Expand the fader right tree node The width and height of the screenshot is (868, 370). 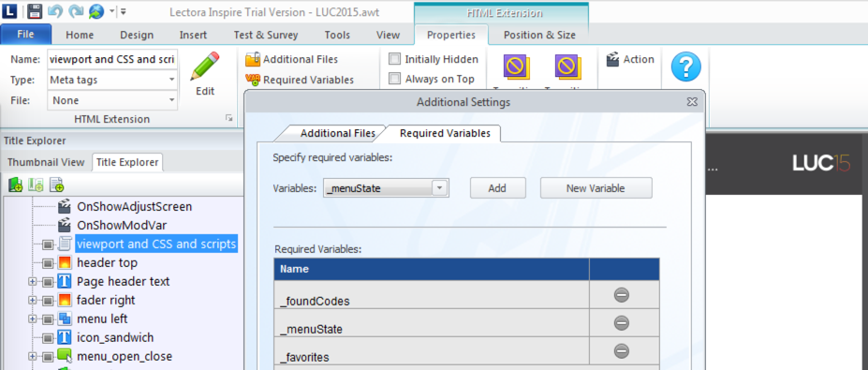click(32, 301)
